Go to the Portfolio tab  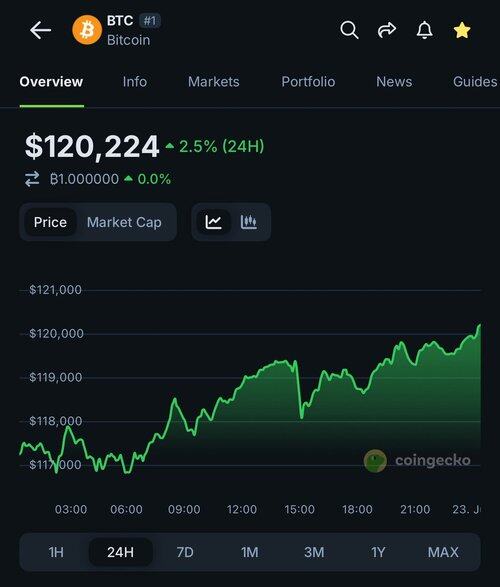click(308, 82)
